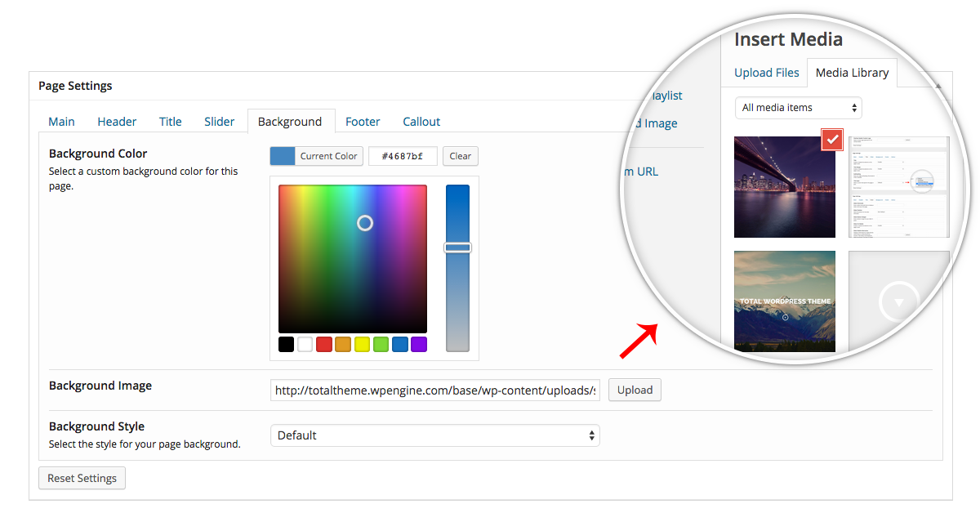Deselect the checked bridge image checkmark
980x531 pixels.
pyautogui.click(x=831, y=141)
